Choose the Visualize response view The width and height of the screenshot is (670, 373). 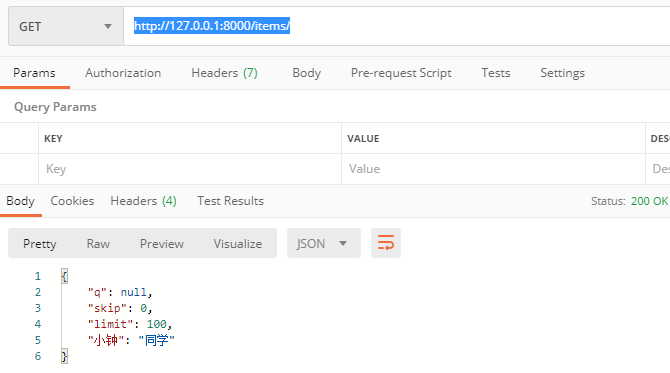click(x=238, y=244)
